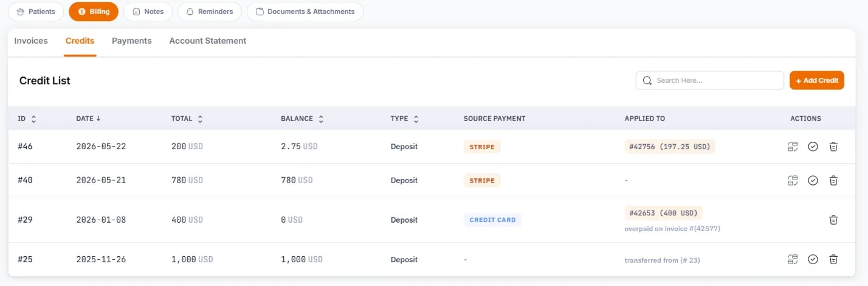Switch to the Payments tab
This screenshot has height=286, width=868.
tap(132, 41)
